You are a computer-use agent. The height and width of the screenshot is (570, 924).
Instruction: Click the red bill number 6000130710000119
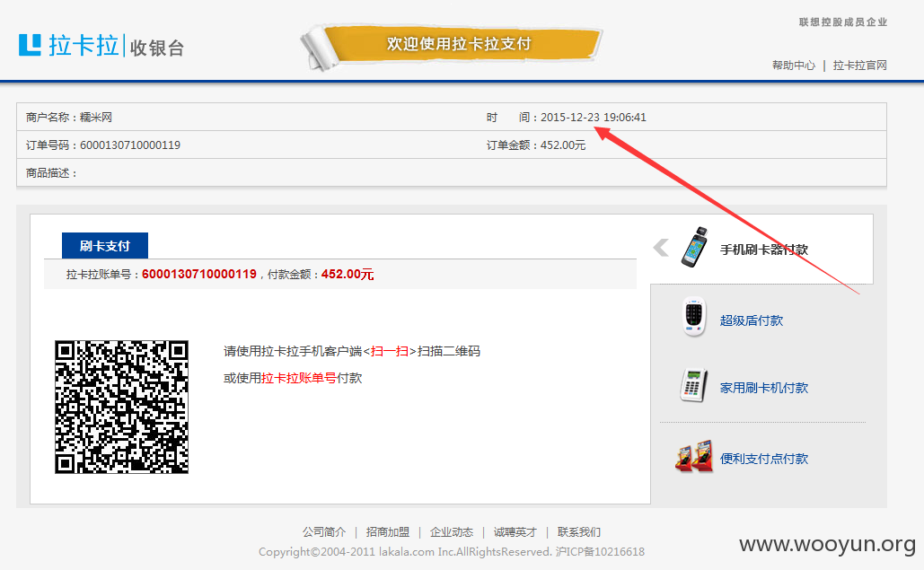click(x=199, y=275)
